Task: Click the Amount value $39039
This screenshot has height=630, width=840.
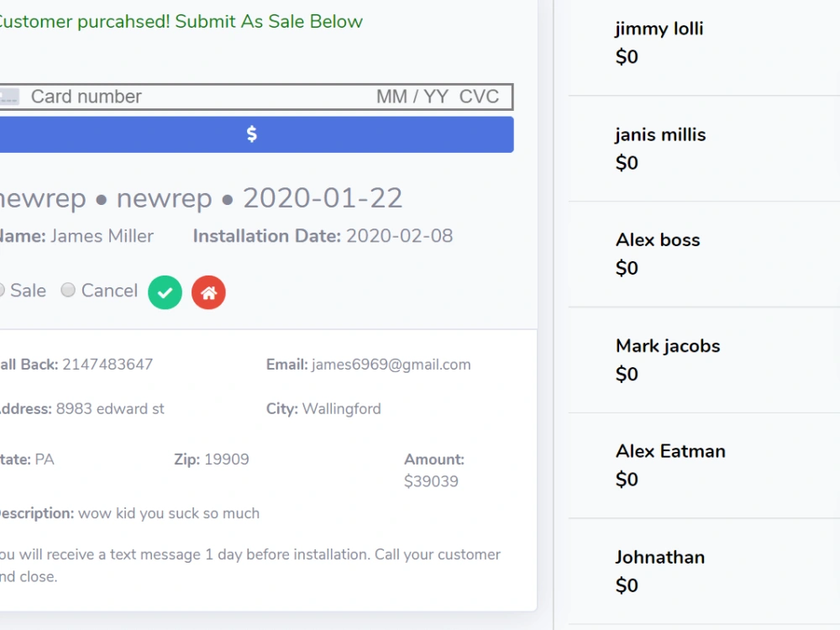Action: (x=431, y=481)
